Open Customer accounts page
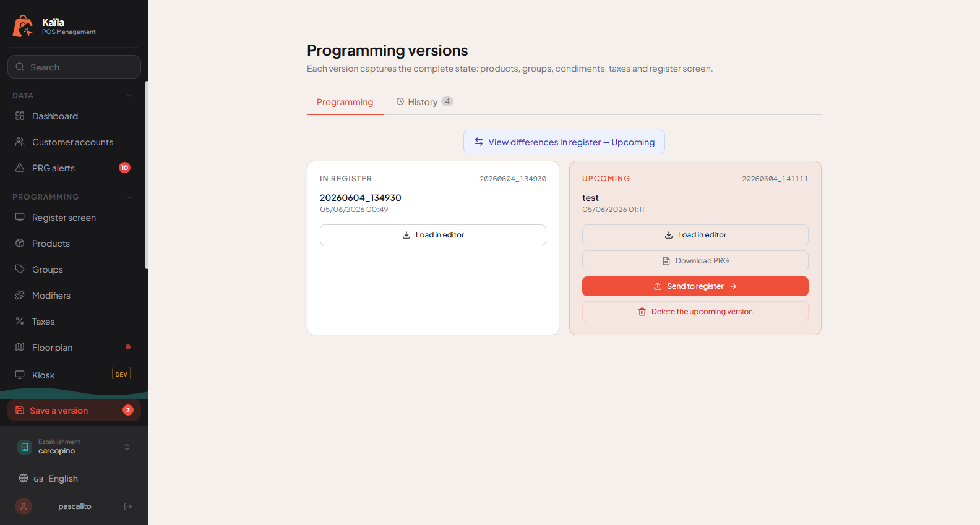 pos(74,142)
